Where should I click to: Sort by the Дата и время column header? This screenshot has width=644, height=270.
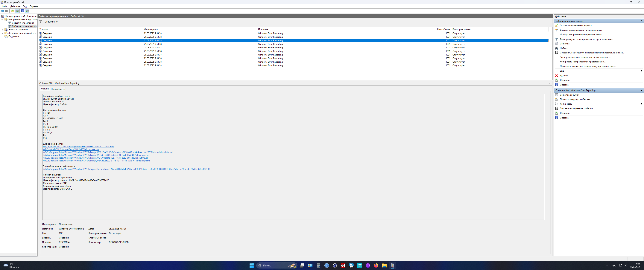pos(151,29)
